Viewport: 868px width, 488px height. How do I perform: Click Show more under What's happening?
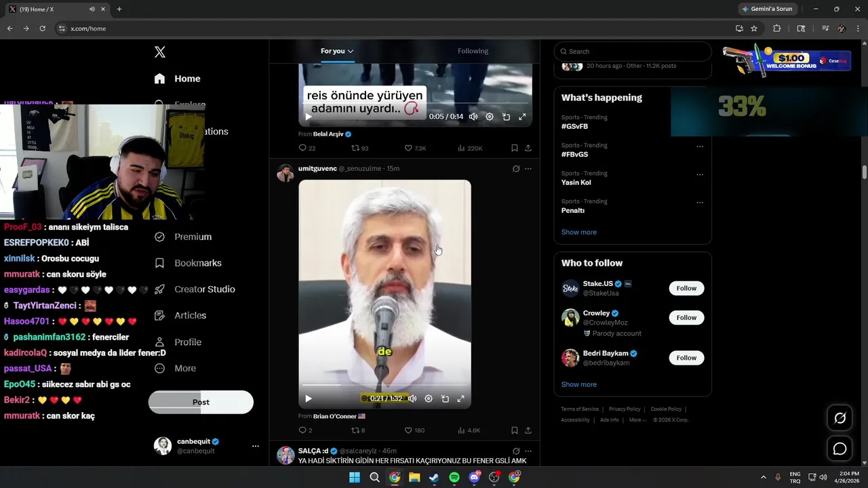(x=578, y=232)
